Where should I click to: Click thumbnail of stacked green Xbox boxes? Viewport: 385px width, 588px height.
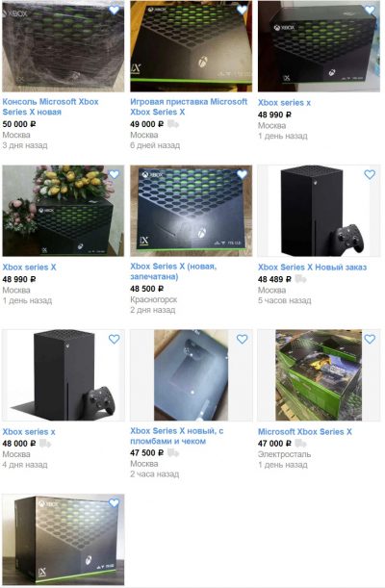[319, 375]
